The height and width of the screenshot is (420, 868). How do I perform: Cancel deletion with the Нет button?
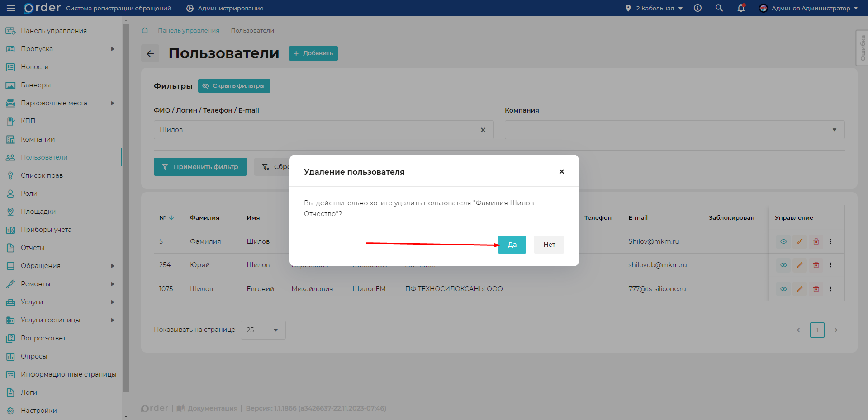coord(549,245)
